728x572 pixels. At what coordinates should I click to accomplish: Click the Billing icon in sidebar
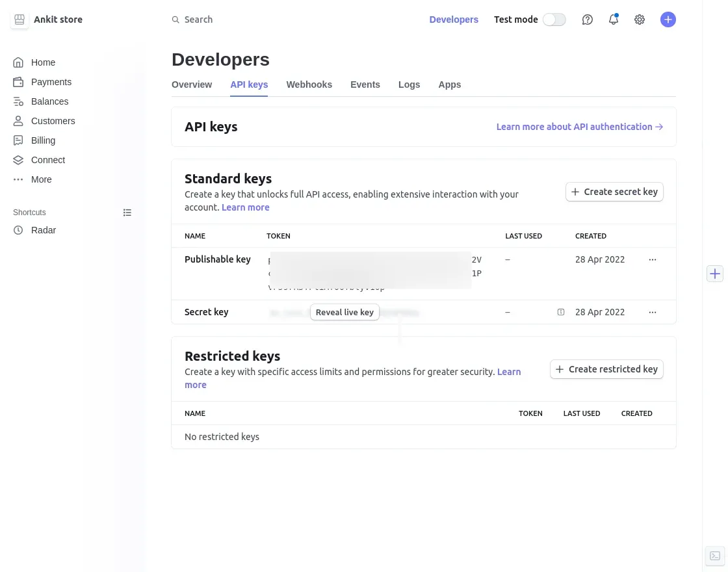click(18, 140)
